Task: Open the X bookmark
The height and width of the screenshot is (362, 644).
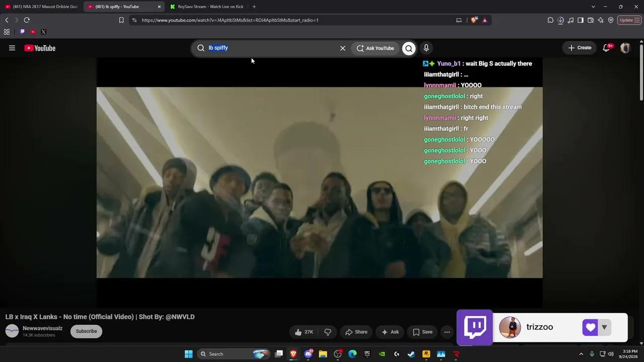Action: pyautogui.click(x=43, y=32)
